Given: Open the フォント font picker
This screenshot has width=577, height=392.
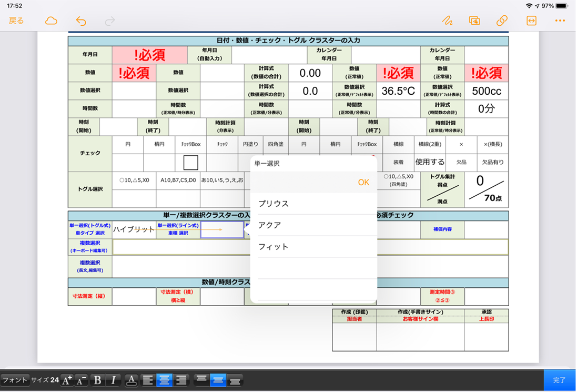Looking at the screenshot, I should (15, 380).
